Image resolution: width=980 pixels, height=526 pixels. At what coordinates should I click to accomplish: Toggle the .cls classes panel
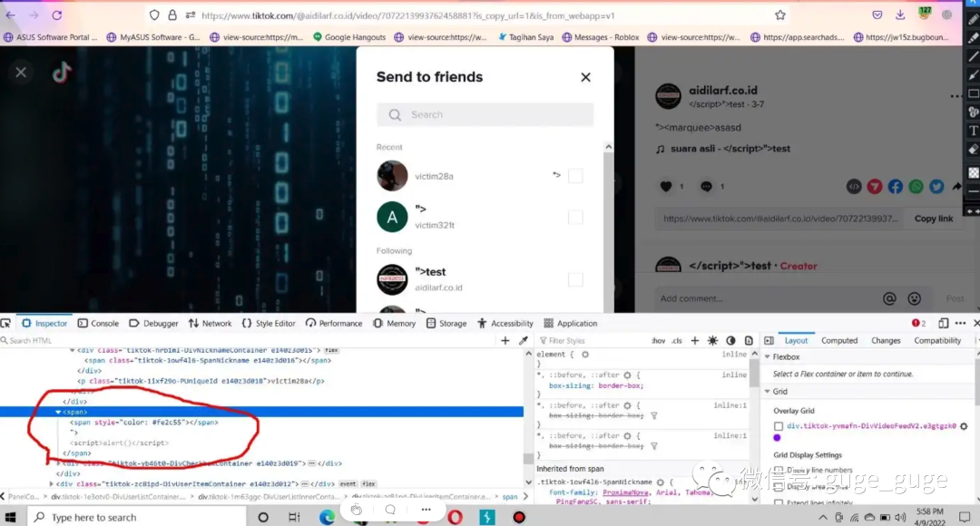click(x=677, y=340)
